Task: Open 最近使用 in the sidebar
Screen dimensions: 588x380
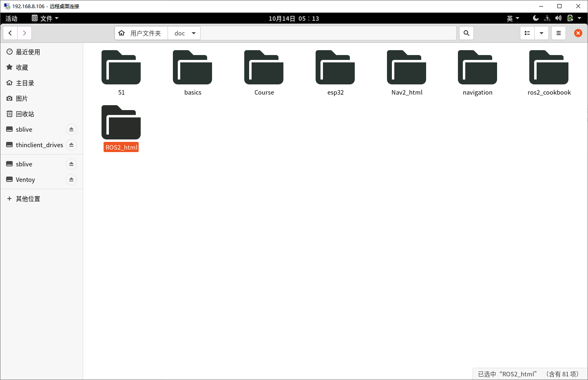Action: pos(42,52)
